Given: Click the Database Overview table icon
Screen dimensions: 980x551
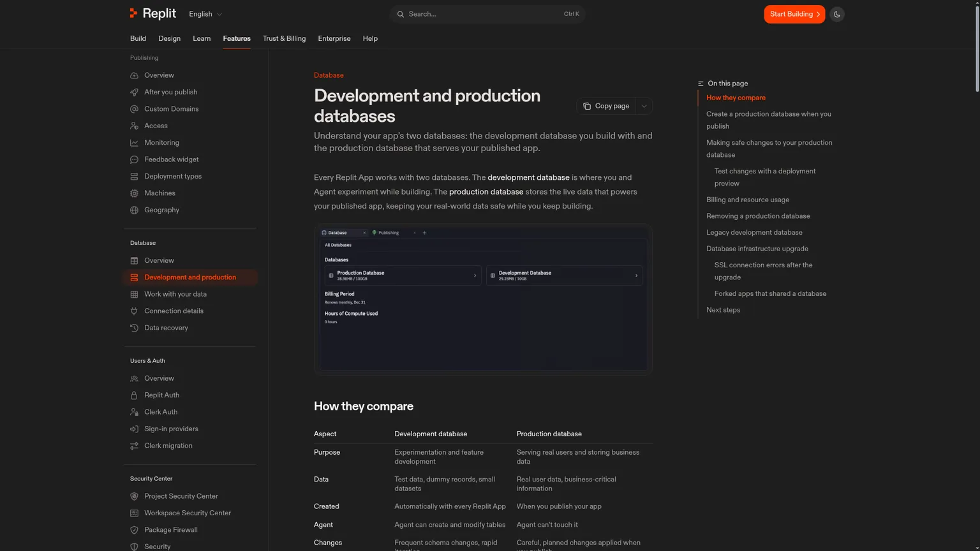Looking at the screenshot, I should click(x=134, y=260).
